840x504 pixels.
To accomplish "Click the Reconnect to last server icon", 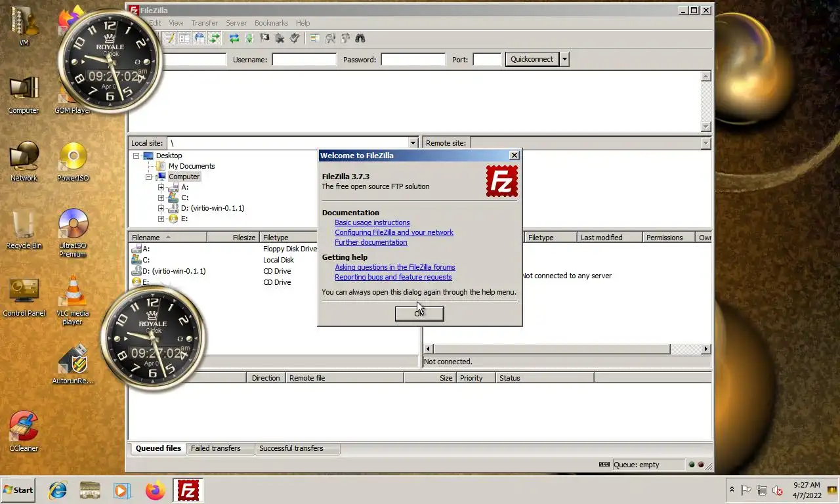I will coord(295,39).
